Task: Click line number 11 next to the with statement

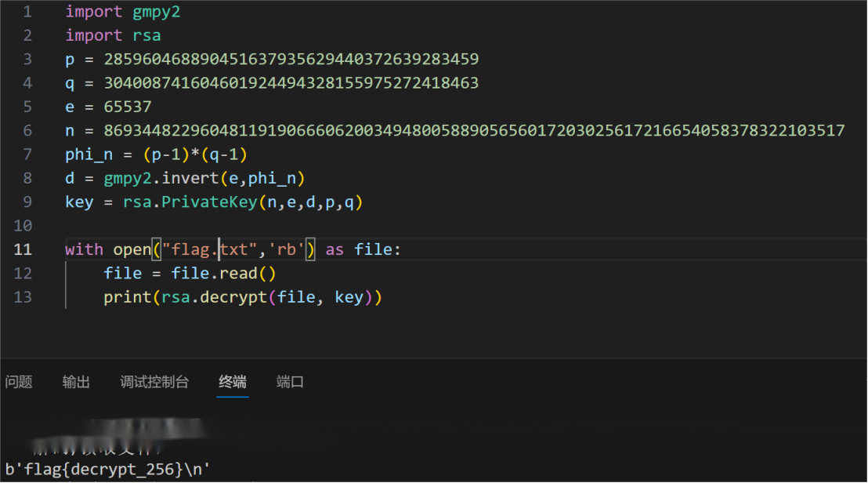Action: tap(23, 249)
